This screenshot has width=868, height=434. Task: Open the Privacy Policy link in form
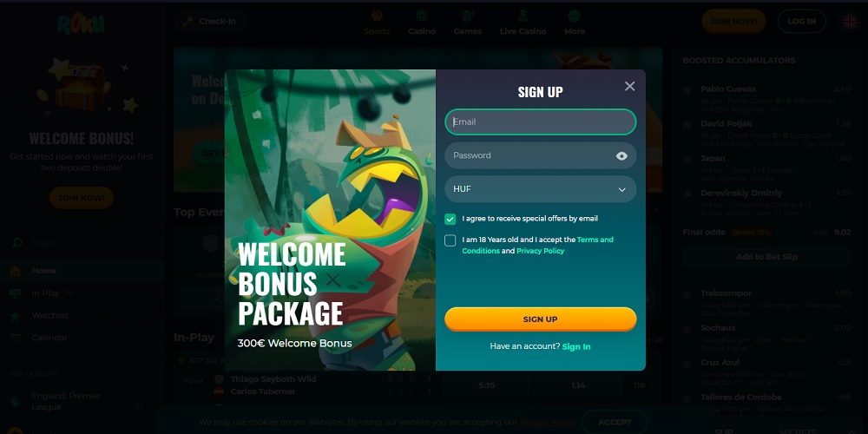(540, 251)
